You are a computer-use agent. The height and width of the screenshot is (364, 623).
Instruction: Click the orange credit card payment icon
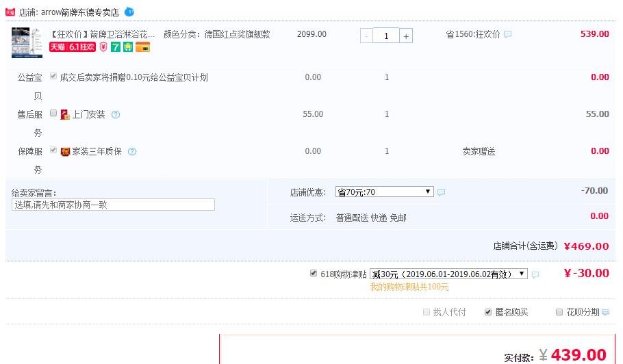click(x=142, y=47)
